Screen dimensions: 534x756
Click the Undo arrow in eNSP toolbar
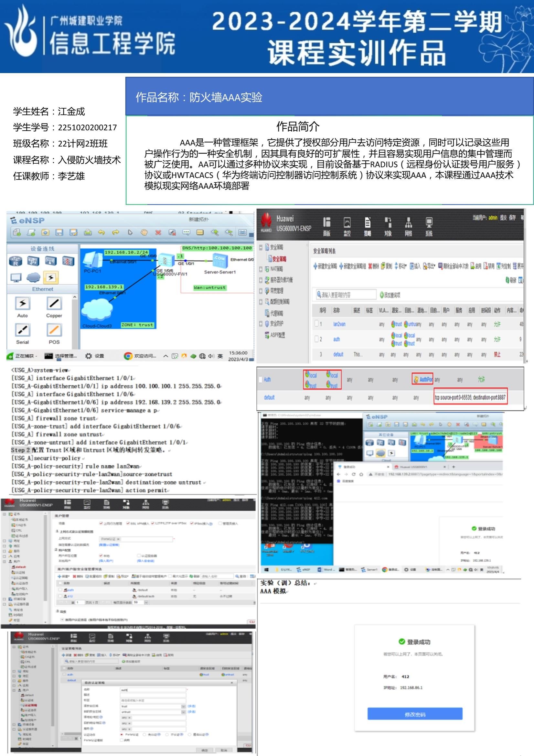point(101,232)
